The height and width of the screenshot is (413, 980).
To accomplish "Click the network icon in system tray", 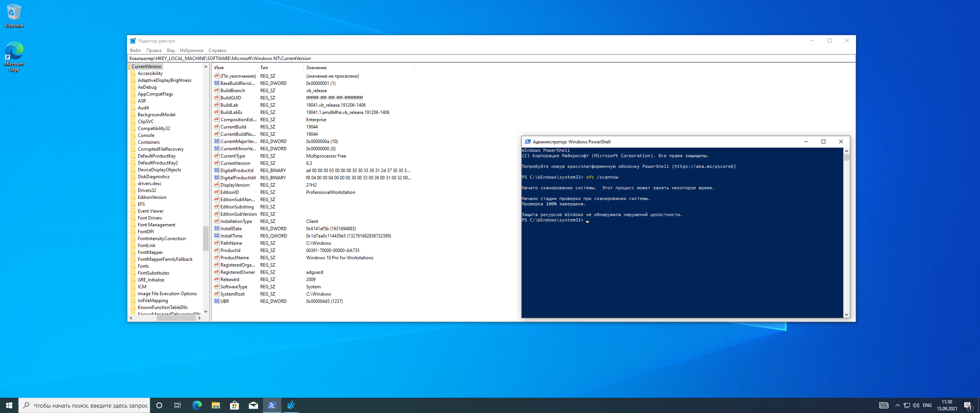I will click(906, 405).
